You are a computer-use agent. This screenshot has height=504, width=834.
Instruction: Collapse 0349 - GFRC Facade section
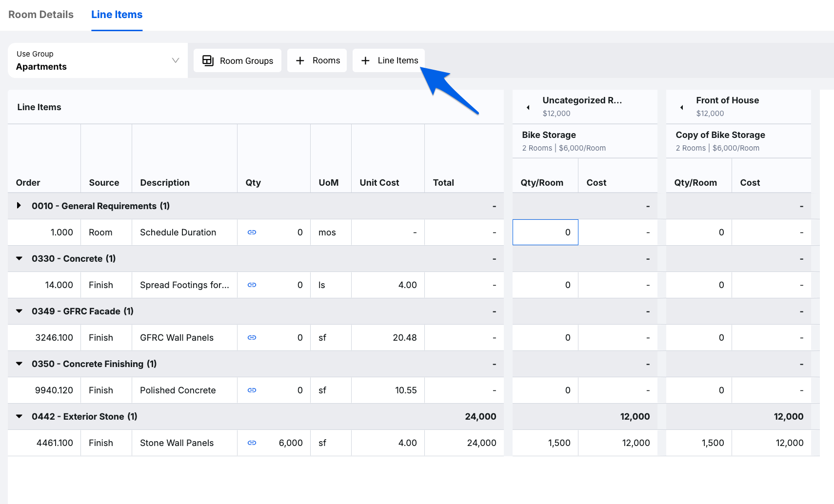pos(19,311)
